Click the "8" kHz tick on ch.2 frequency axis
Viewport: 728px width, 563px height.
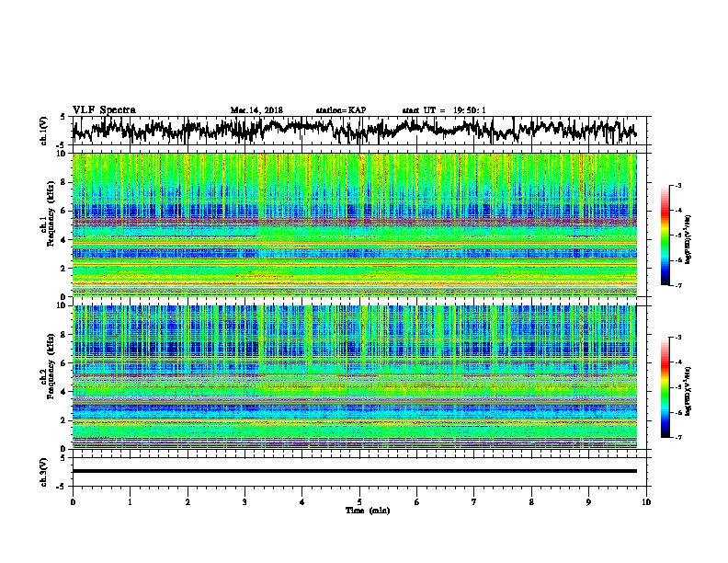click(63, 335)
